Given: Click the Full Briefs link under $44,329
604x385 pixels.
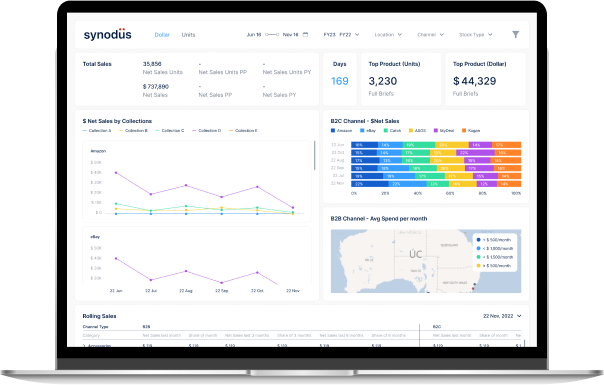Looking at the screenshot, I should pos(465,94).
